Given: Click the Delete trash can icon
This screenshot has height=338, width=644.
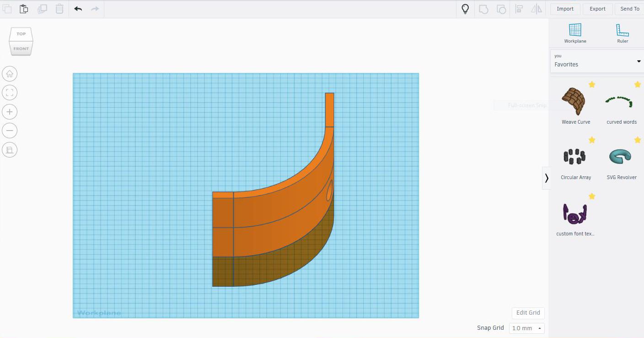Looking at the screenshot, I should (59, 9).
